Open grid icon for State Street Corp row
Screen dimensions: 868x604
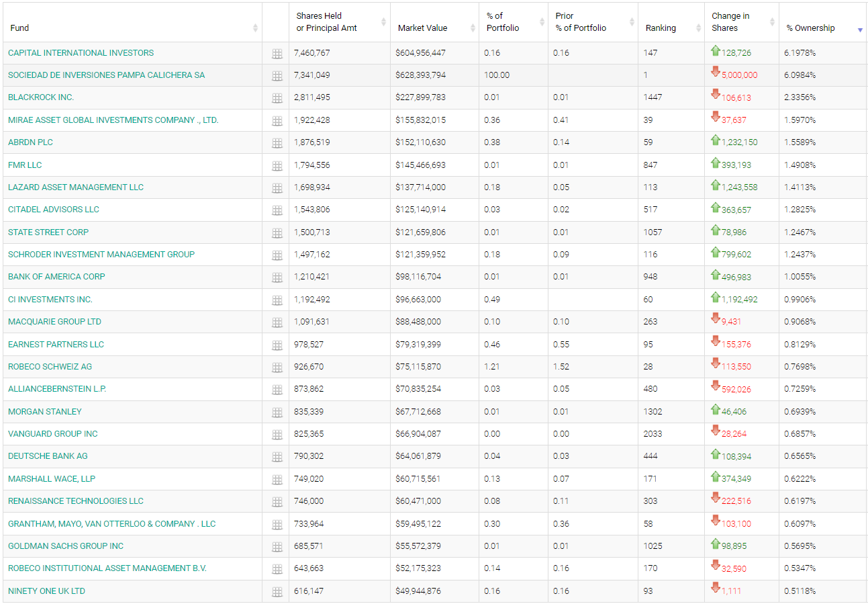point(277,233)
